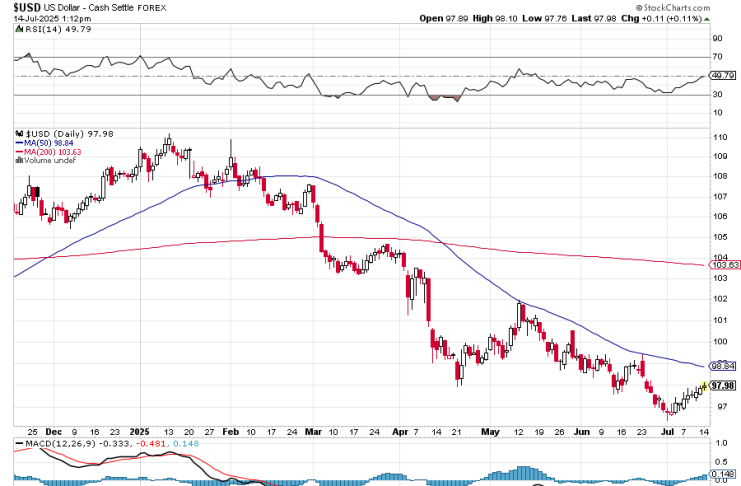Image resolution: width=741 pixels, height=486 pixels.
Task: Click the yellow last-price arrow marker
Action: point(704,386)
